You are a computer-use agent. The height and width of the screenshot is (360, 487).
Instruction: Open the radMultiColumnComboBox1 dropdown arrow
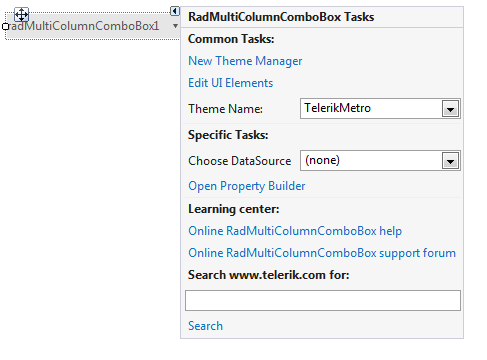coord(175,26)
